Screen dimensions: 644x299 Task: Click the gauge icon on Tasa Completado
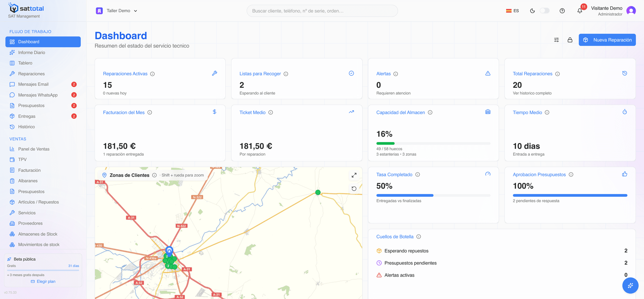coord(488,174)
